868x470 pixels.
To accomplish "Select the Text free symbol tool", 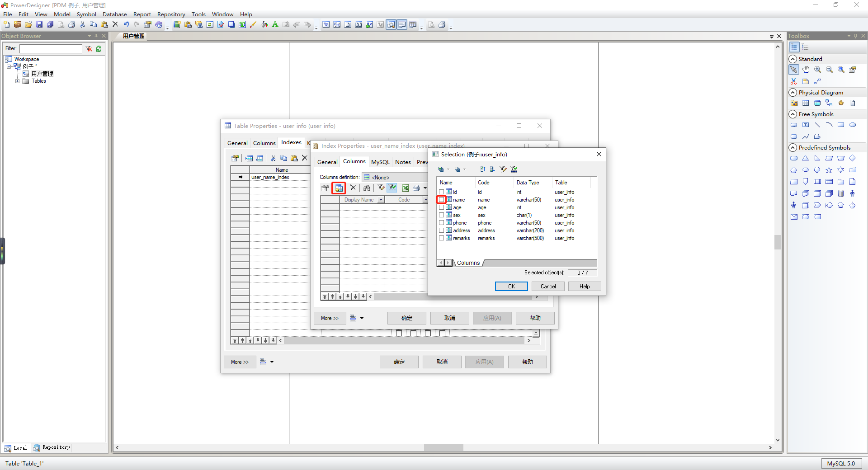I will [806, 125].
